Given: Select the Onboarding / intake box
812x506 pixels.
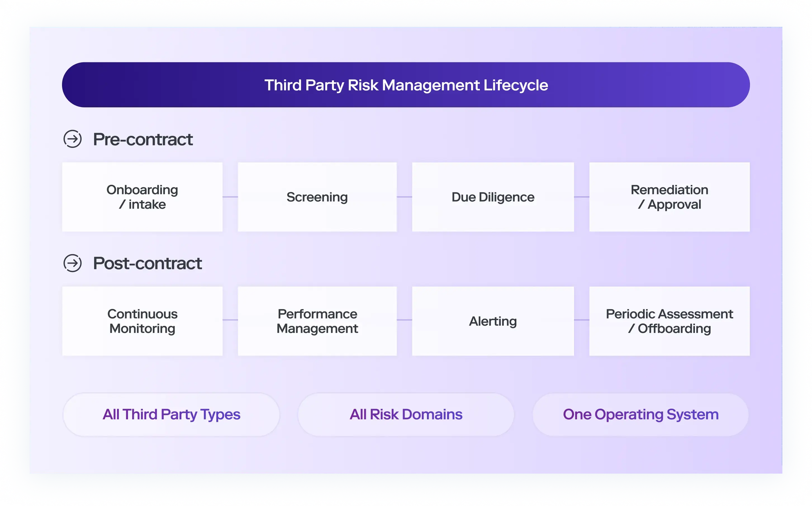Looking at the screenshot, I should (x=142, y=197).
